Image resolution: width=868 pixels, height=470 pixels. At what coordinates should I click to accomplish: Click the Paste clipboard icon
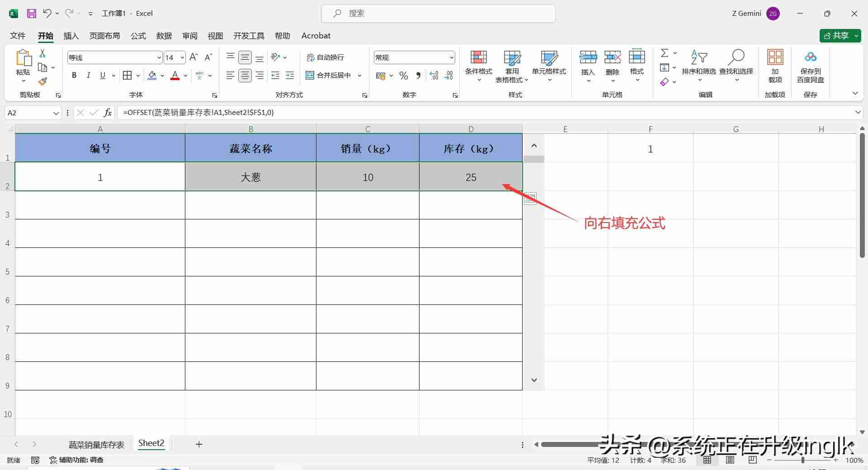tap(23, 59)
